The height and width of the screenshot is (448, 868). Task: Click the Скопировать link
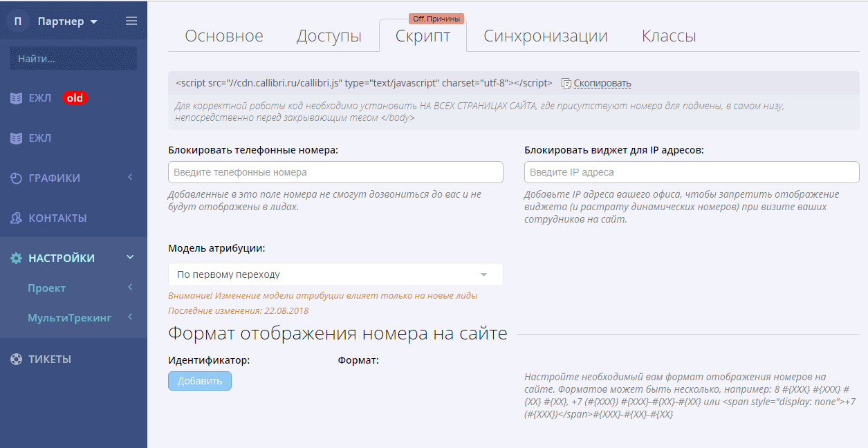602,84
